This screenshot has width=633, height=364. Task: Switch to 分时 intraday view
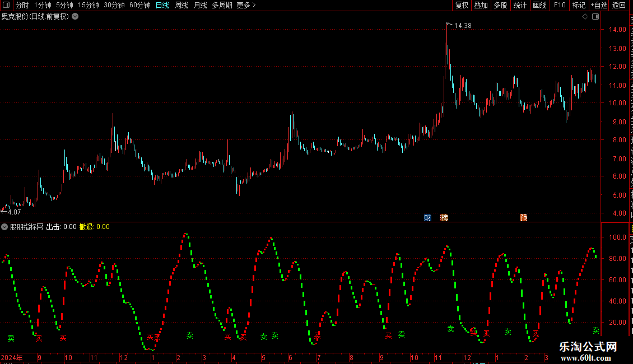coord(22,5)
